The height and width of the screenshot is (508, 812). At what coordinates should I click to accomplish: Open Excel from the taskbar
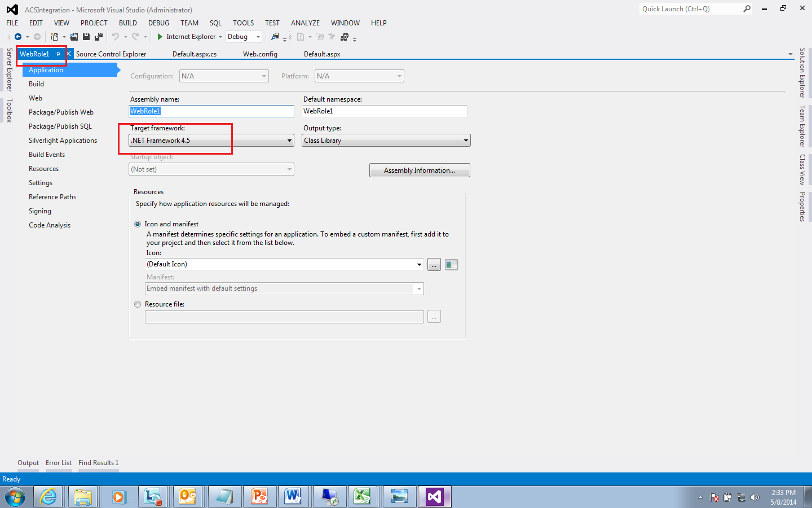click(x=362, y=497)
